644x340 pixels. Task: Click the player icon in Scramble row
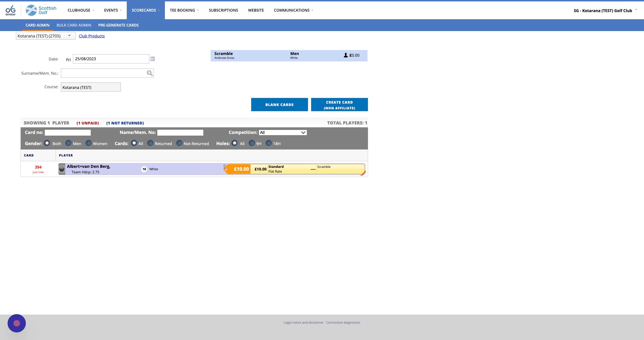345,55
